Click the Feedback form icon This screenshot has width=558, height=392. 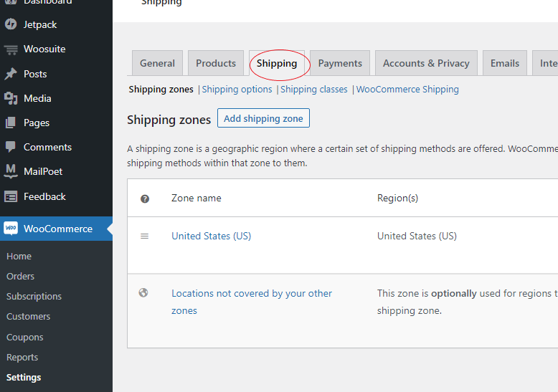(11, 196)
